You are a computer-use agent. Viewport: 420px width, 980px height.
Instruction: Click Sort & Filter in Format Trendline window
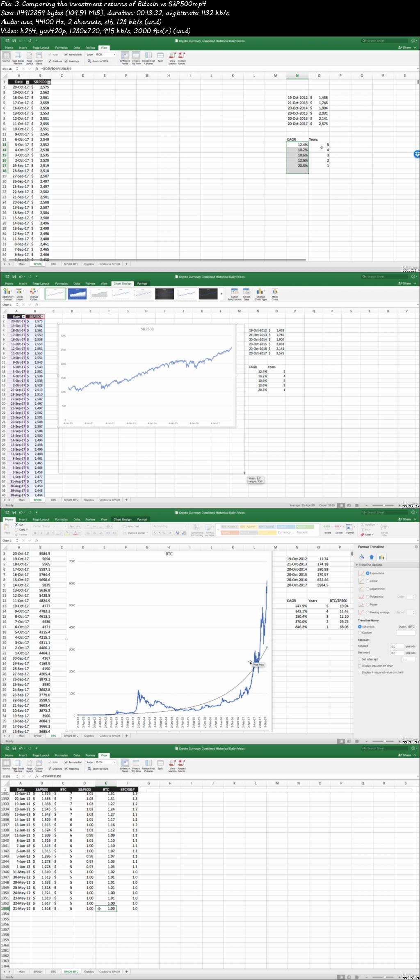pos(384,530)
